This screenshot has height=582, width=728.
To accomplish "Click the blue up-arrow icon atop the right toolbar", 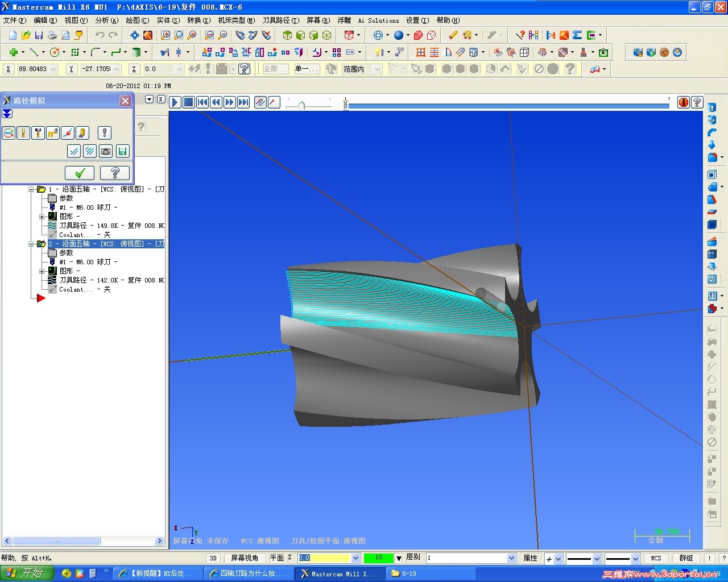I will coord(712,107).
